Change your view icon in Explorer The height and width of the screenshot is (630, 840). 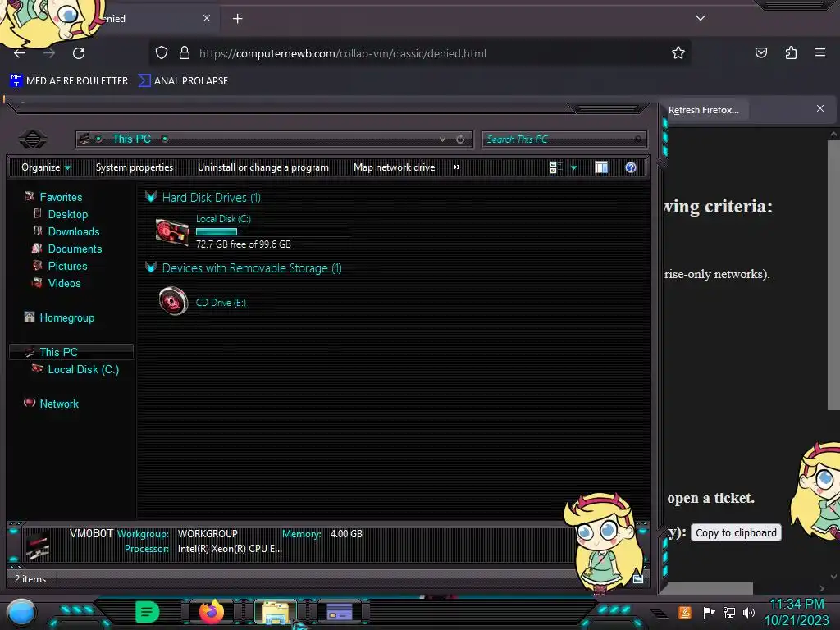click(x=555, y=167)
